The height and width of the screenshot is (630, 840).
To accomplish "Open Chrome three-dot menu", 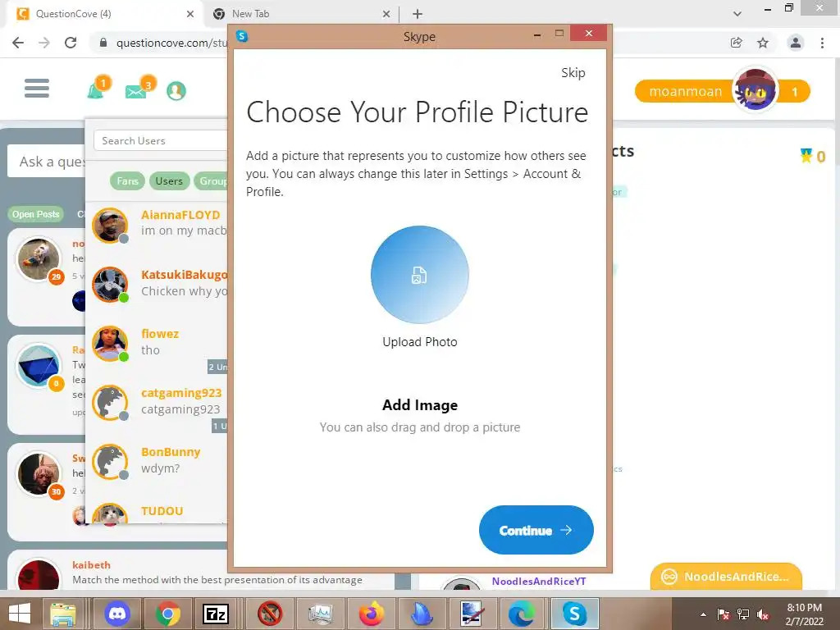I will click(822, 43).
